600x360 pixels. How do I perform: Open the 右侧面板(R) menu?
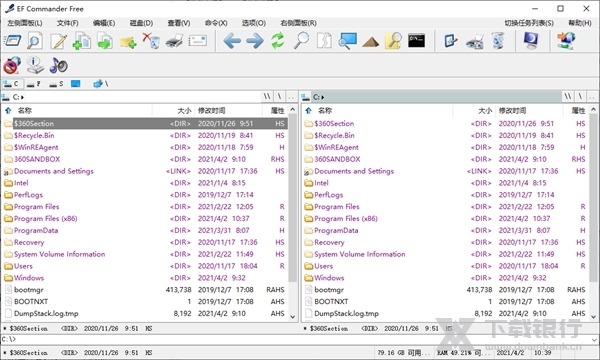point(298,23)
